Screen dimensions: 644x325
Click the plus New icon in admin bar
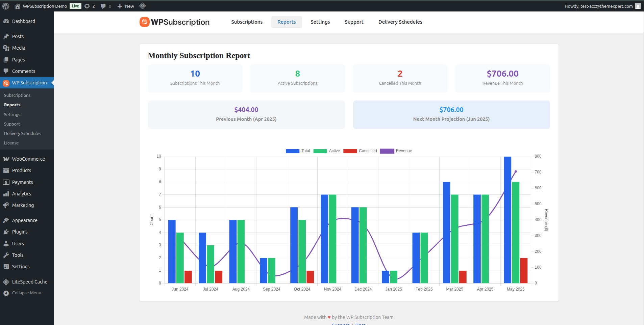120,6
